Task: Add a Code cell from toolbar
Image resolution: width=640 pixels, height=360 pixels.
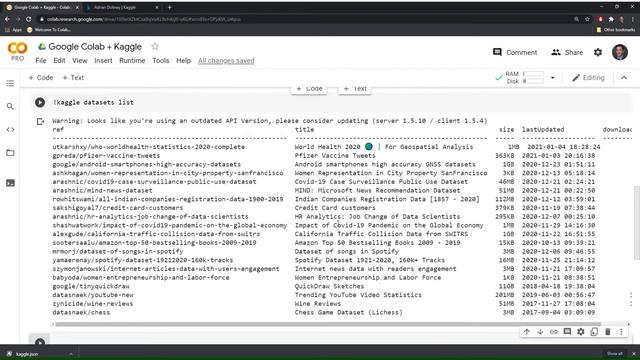Action: click(x=41, y=78)
